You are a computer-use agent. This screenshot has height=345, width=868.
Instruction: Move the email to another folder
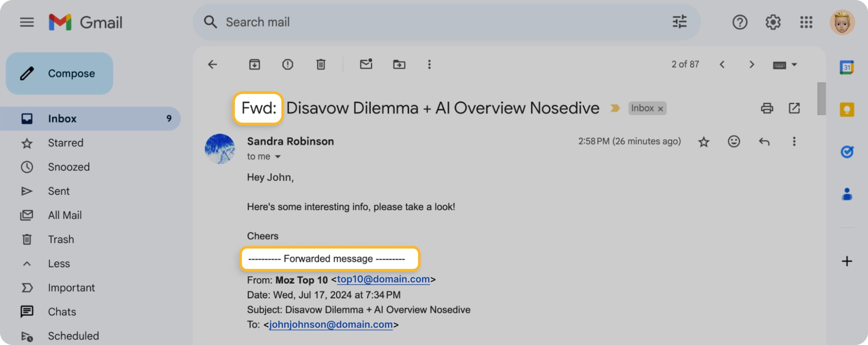point(399,65)
